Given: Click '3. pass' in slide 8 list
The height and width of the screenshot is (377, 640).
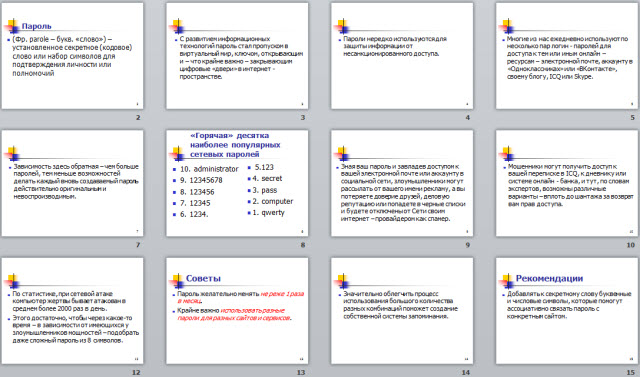Looking at the screenshot, I should [264, 190].
